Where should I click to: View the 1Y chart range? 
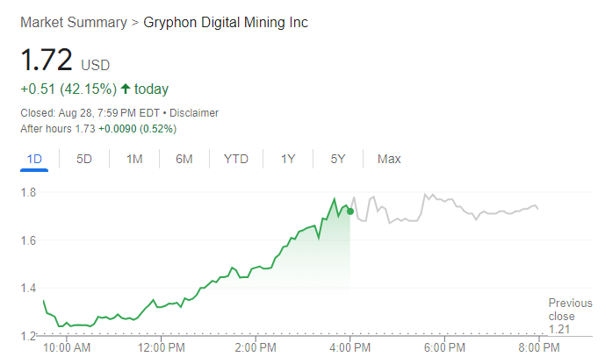288,159
